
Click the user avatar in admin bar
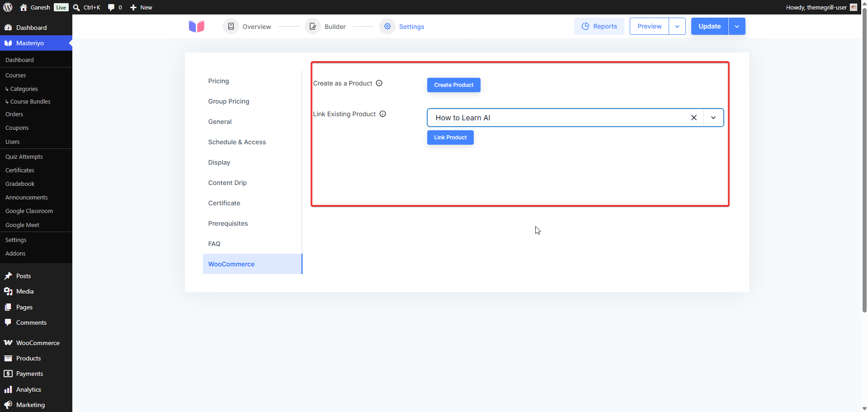click(854, 7)
